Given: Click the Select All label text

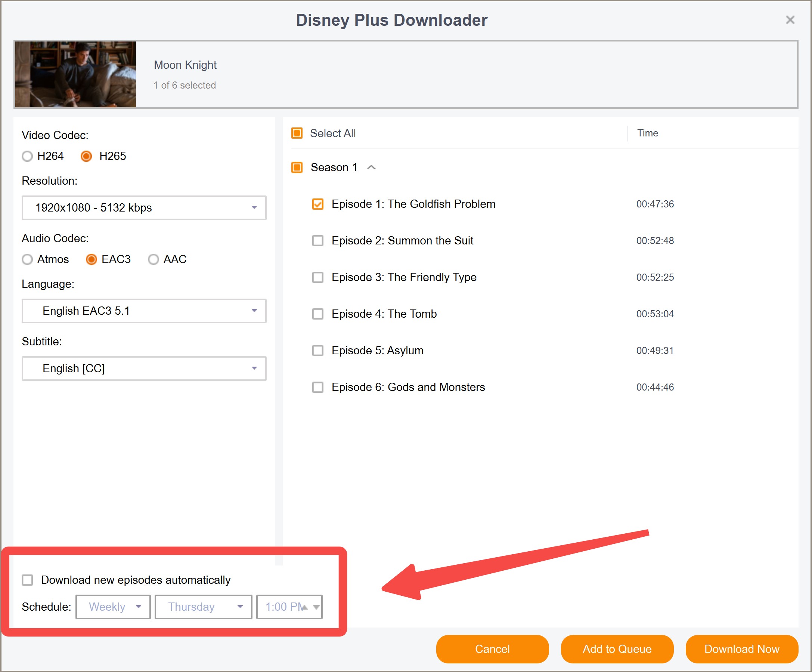Looking at the screenshot, I should coord(333,133).
